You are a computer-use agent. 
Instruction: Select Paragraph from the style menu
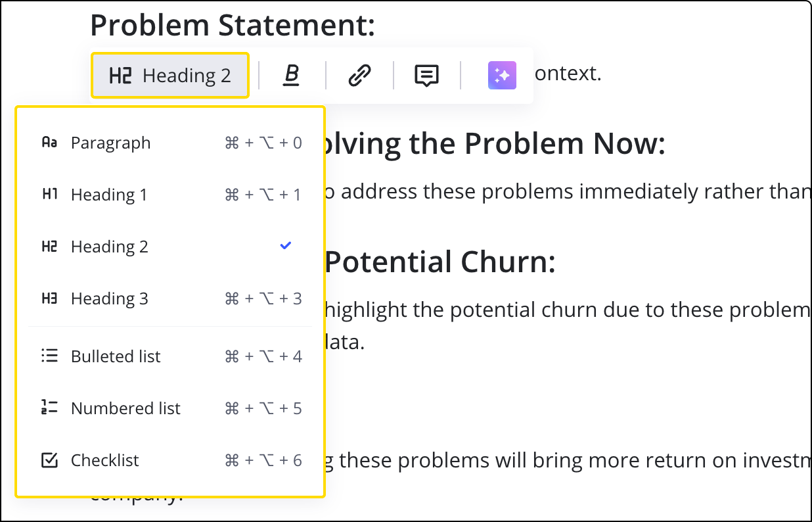point(111,143)
